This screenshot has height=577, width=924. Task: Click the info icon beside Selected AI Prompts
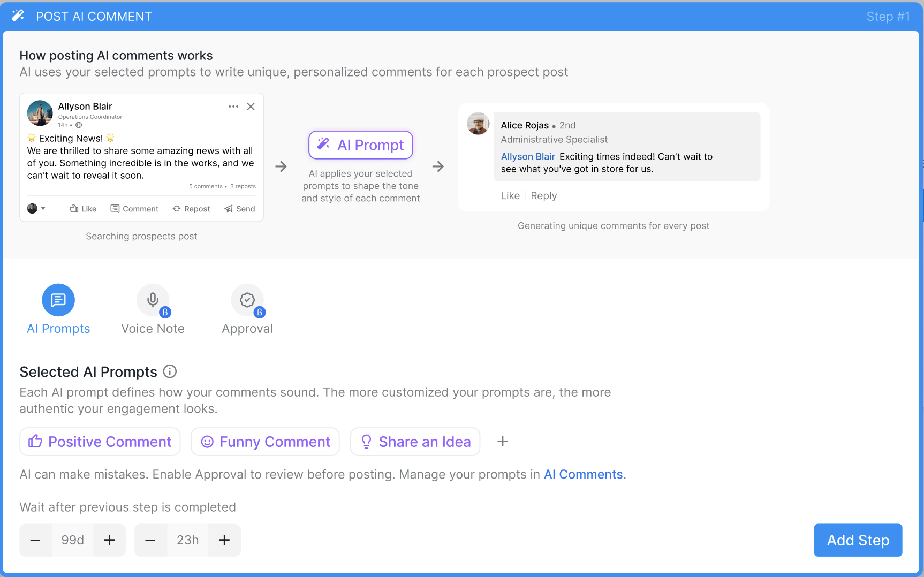(170, 371)
